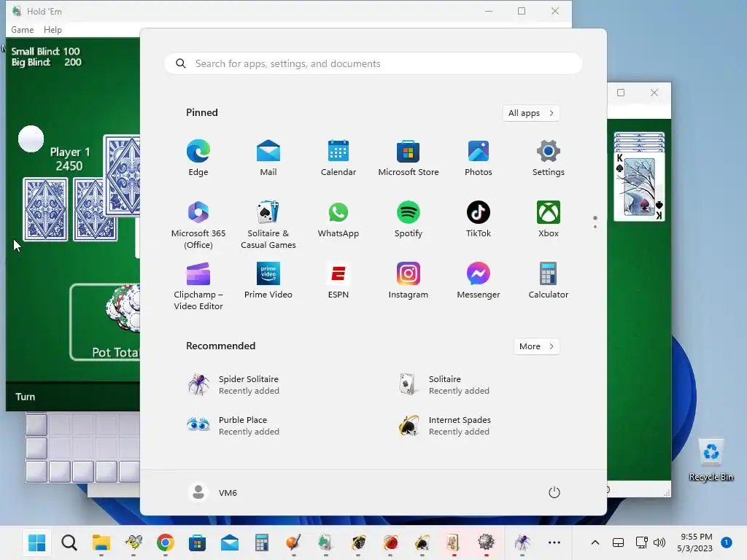Launch Spotify

coord(409,219)
